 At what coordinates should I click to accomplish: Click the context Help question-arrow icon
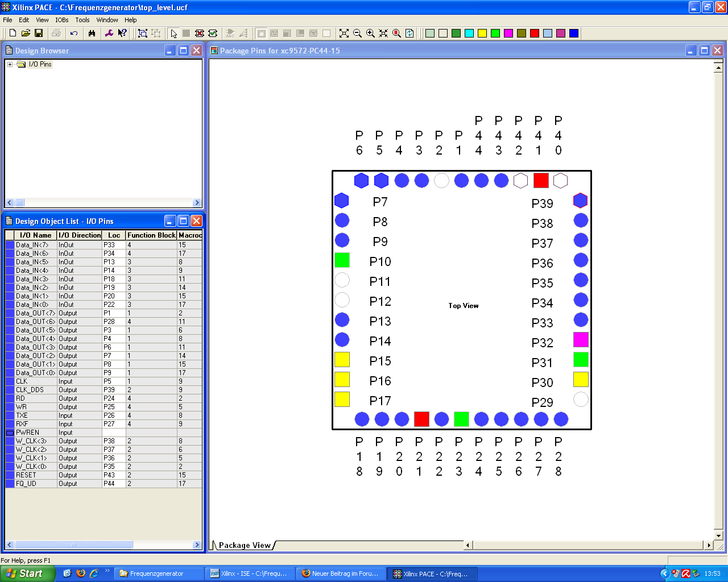click(122, 34)
